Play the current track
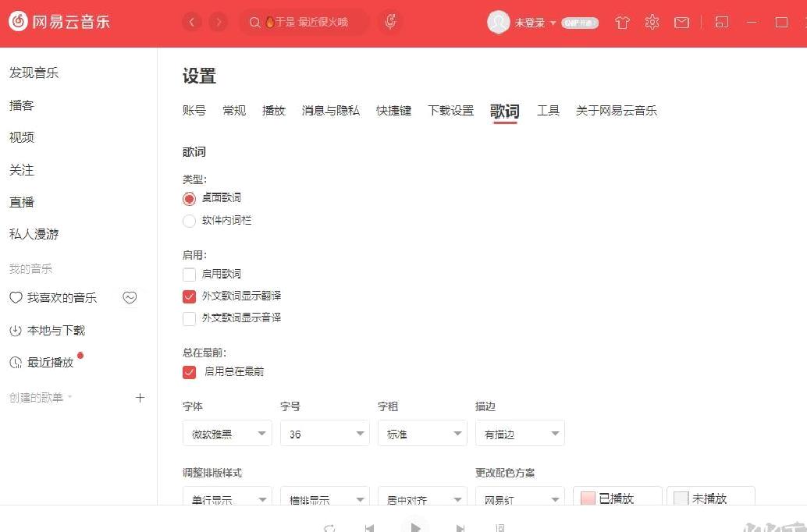 415,527
